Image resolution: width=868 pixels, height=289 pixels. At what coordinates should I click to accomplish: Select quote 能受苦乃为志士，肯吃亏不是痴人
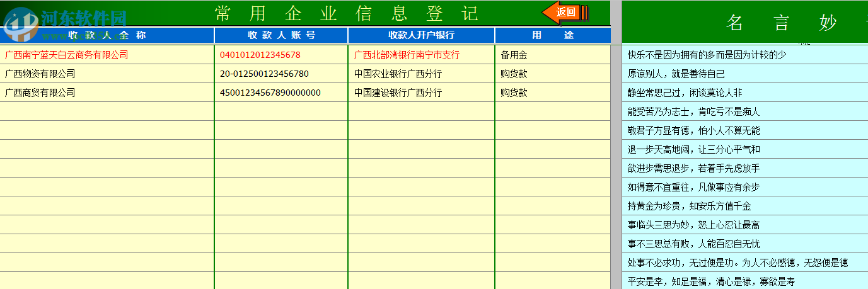[745, 111]
